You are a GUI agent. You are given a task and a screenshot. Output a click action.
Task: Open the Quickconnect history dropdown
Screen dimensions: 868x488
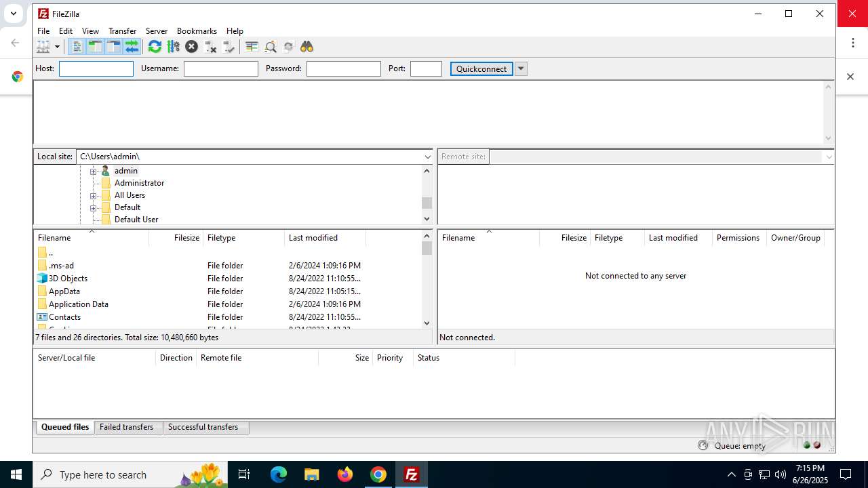(x=521, y=68)
